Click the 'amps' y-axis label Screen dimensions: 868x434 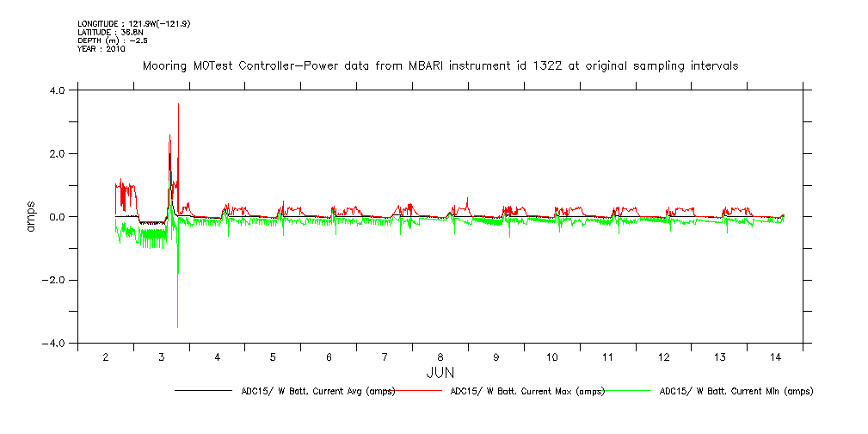[x=32, y=216]
